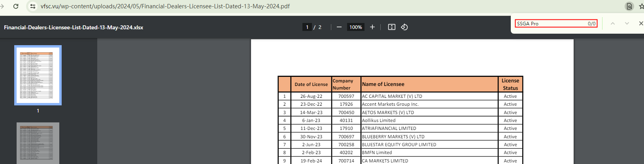Viewport: 644px width, 164px height.
Task: Close the find bar
Action: click(641, 23)
